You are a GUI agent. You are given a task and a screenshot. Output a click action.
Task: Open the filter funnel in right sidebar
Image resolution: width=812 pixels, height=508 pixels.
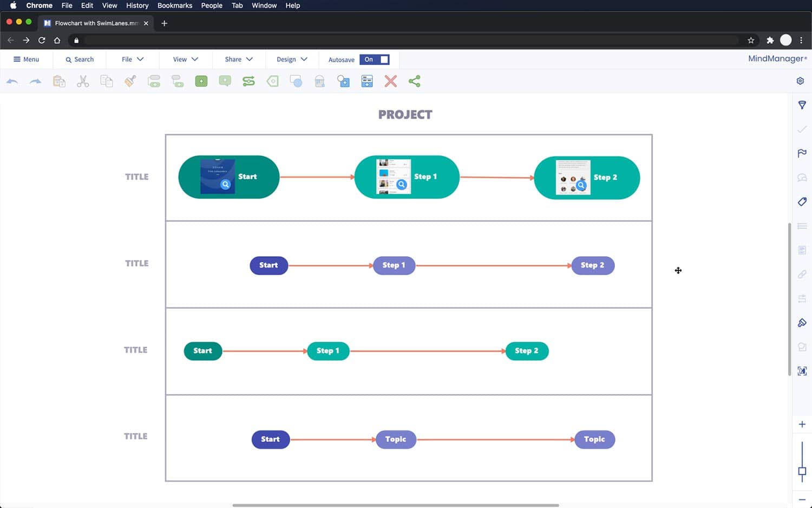(x=802, y=105)
